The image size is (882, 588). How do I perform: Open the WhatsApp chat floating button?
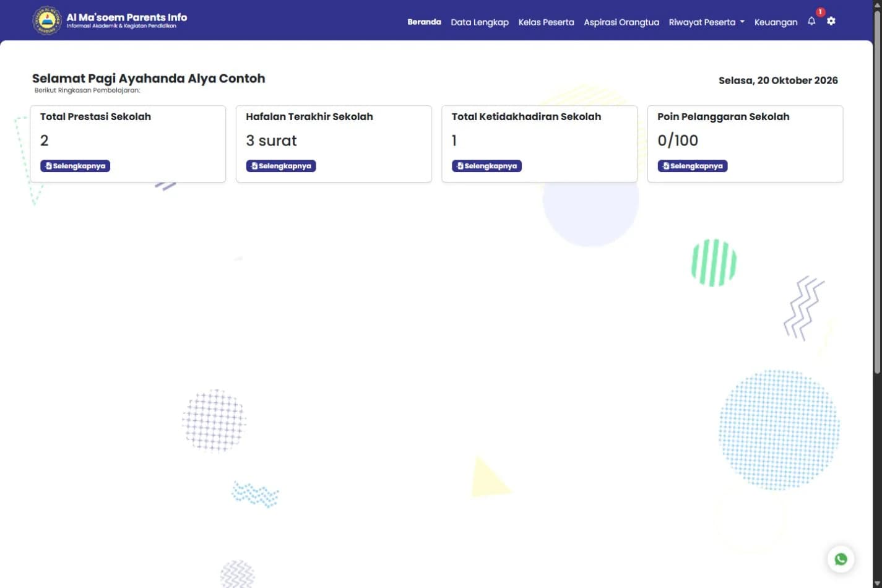pyautogui.click(x=841, y=559)
